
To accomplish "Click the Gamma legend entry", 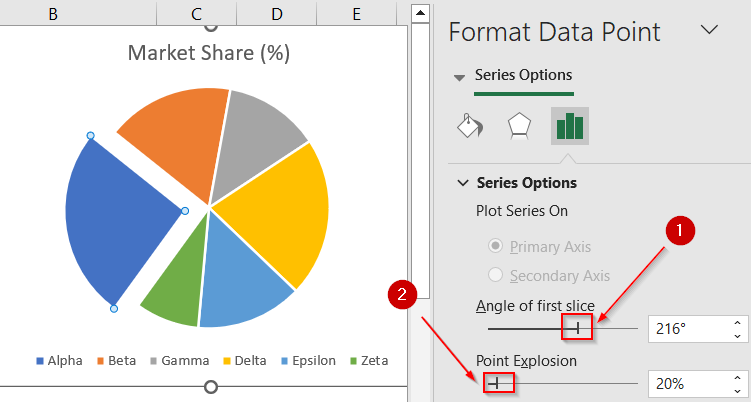I will (x=180, y=360).
